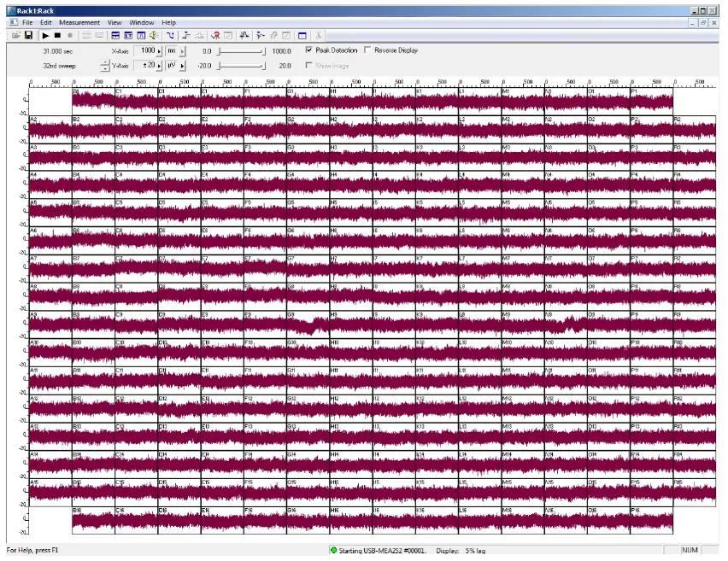Expand the ms unit dropdown arrow
The image size is (728, 561).
[183, 51]
